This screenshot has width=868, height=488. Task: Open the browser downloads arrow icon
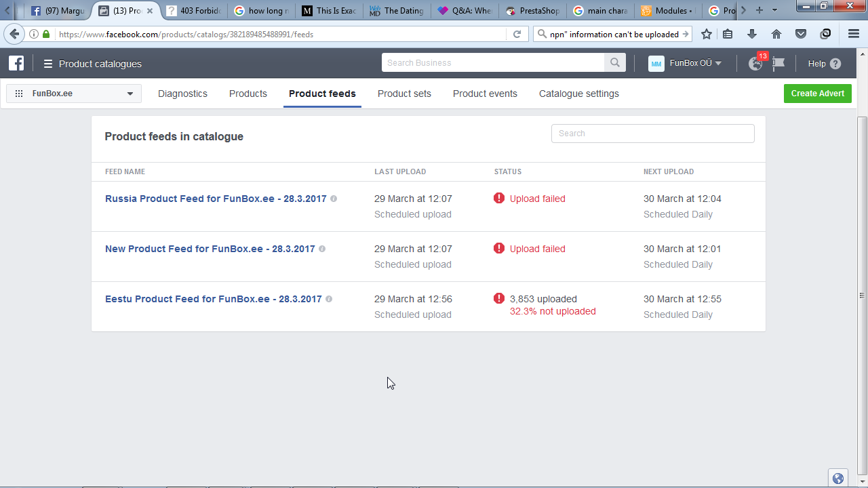(x=752, y=34)
